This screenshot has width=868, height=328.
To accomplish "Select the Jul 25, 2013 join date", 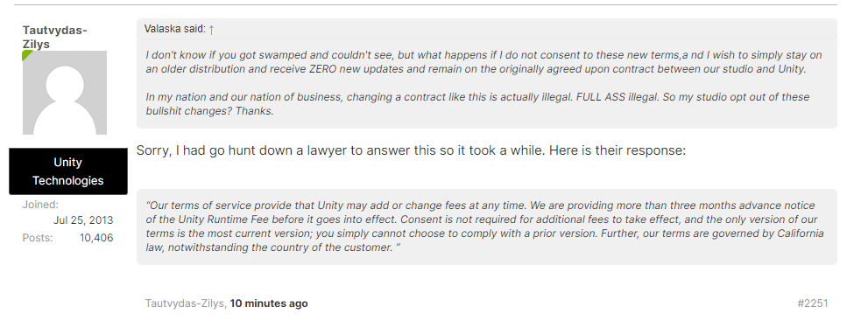I will [x=83, y=220].
